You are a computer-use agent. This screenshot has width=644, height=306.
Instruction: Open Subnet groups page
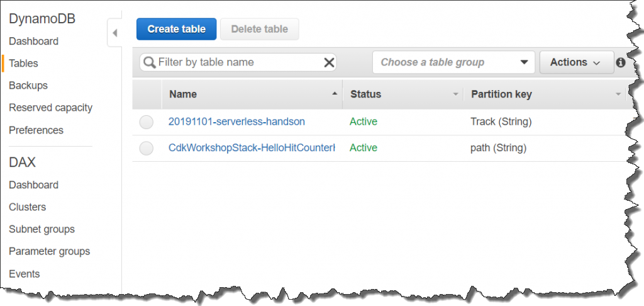[x=42, y=229]
